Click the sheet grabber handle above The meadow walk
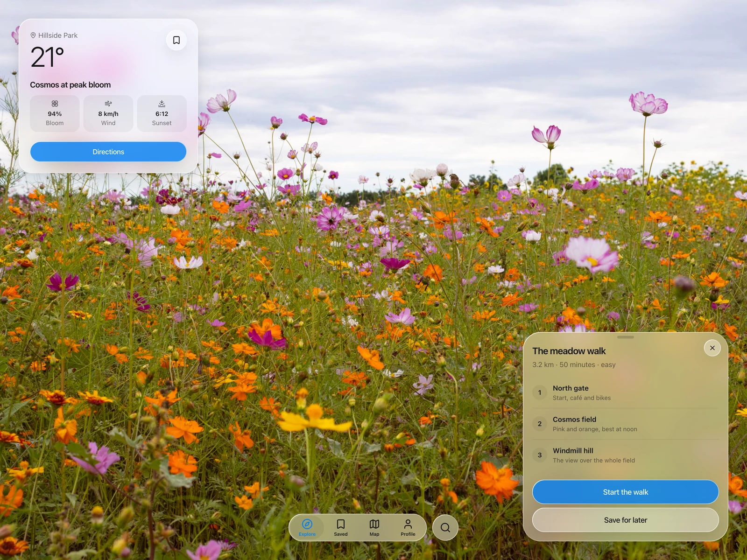The height and width of the screenshot is (560, 747). click(626, 337)
